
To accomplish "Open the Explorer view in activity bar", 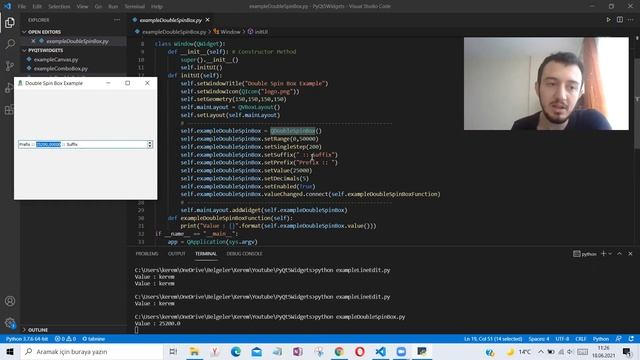I will [10, 22].
